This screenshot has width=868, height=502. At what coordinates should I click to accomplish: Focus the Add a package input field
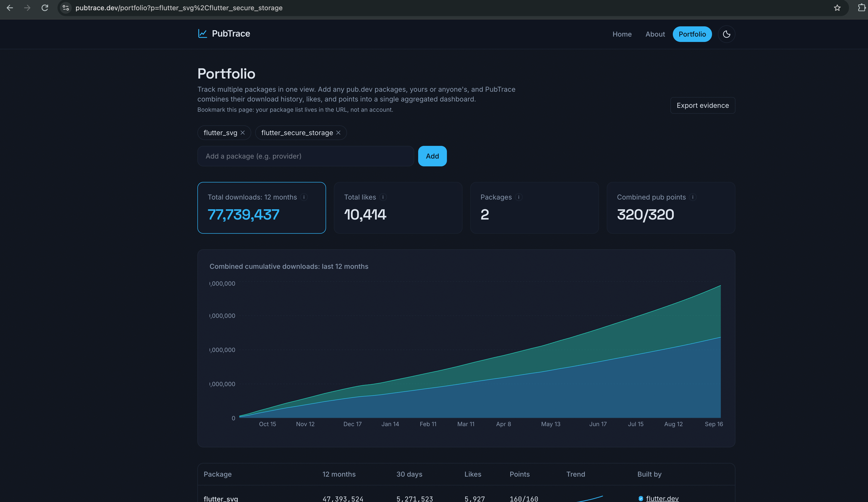(306, 156)
